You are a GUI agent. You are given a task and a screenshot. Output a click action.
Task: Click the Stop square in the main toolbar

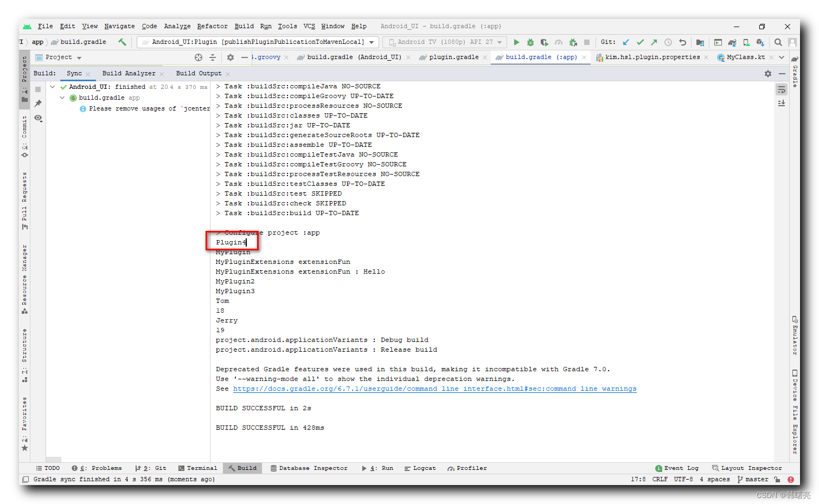(x=587, y=42)
